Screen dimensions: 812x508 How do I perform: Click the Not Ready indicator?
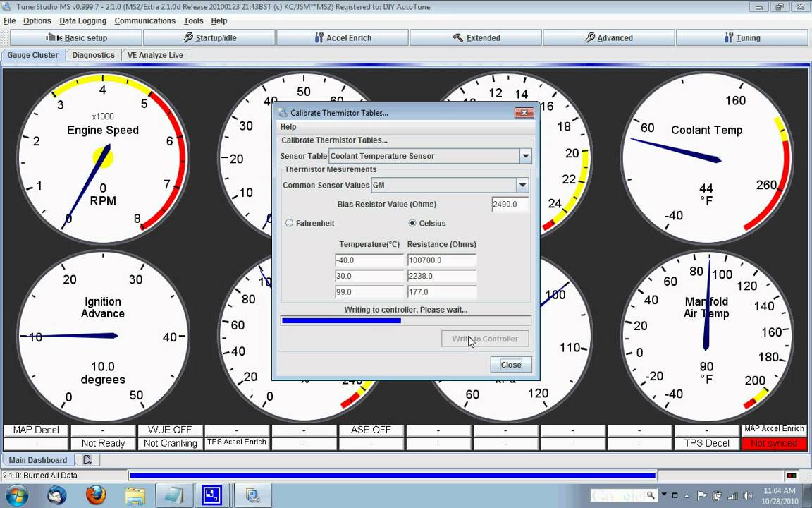tap(103, 444)
